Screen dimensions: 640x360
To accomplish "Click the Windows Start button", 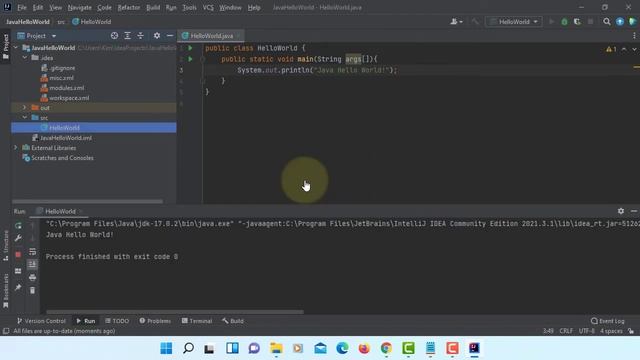I will (x=166, y=348).
